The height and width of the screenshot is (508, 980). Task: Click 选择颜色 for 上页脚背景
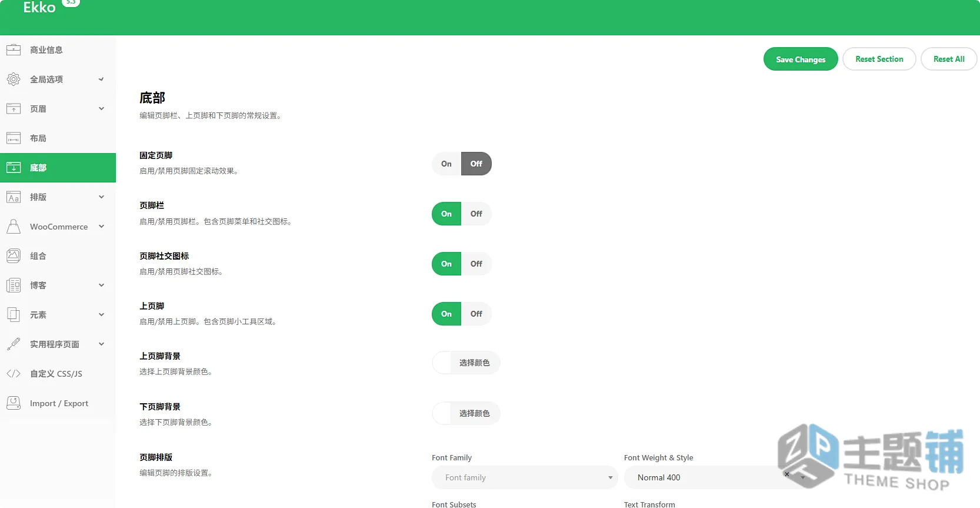click(x=475, y=363)
